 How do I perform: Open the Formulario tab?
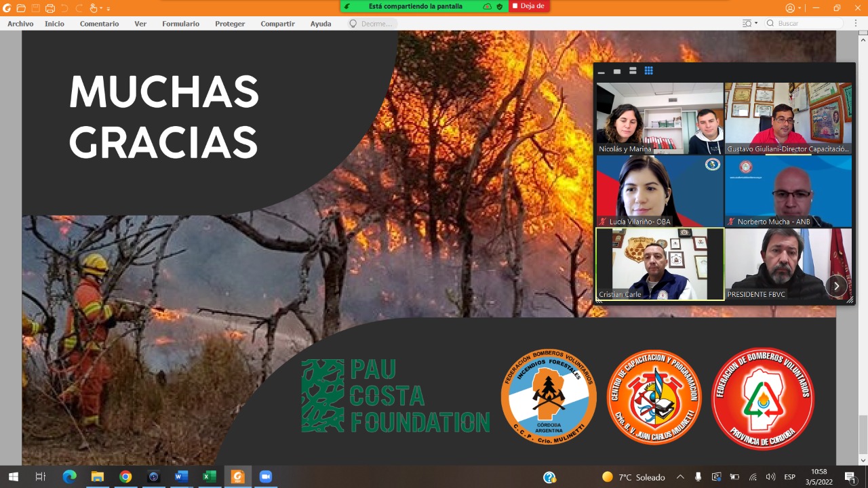180,24
